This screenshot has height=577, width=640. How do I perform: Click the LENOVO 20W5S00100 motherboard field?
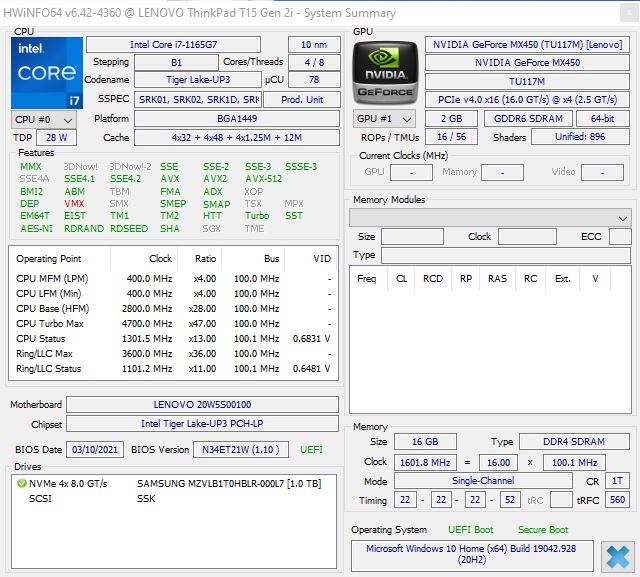(x=202, y=405)
